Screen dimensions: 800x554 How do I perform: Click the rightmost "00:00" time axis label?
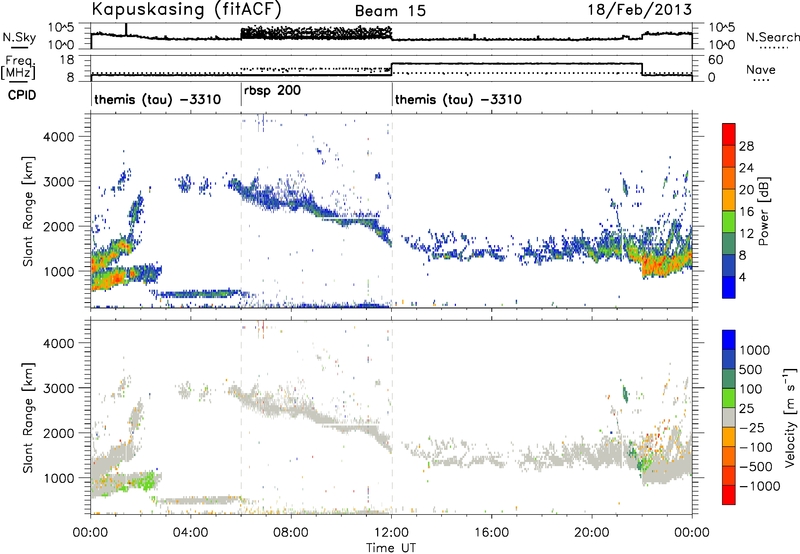692,533
